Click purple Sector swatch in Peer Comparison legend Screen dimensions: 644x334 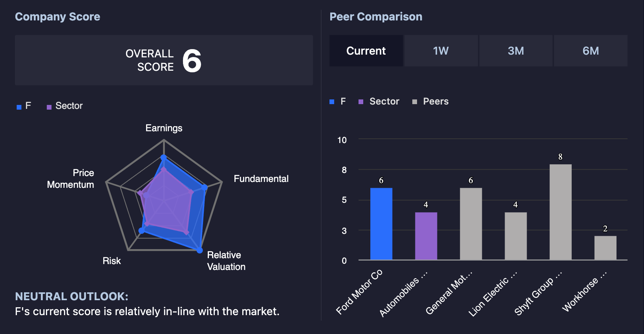click(361, 102)
